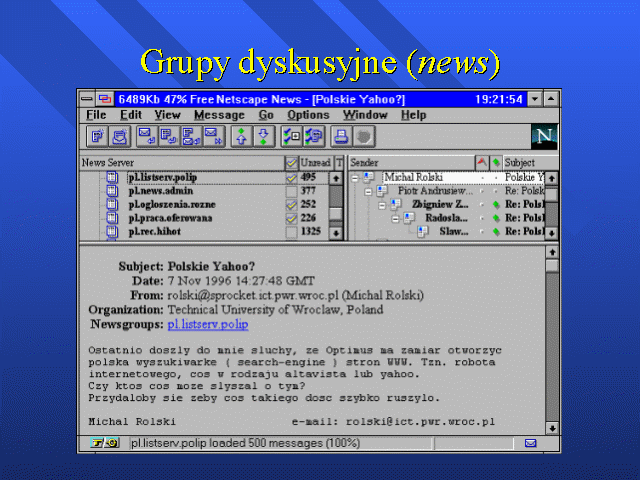
Task: Click the New Mail Message envelope icon
Action: coord(120,136)
